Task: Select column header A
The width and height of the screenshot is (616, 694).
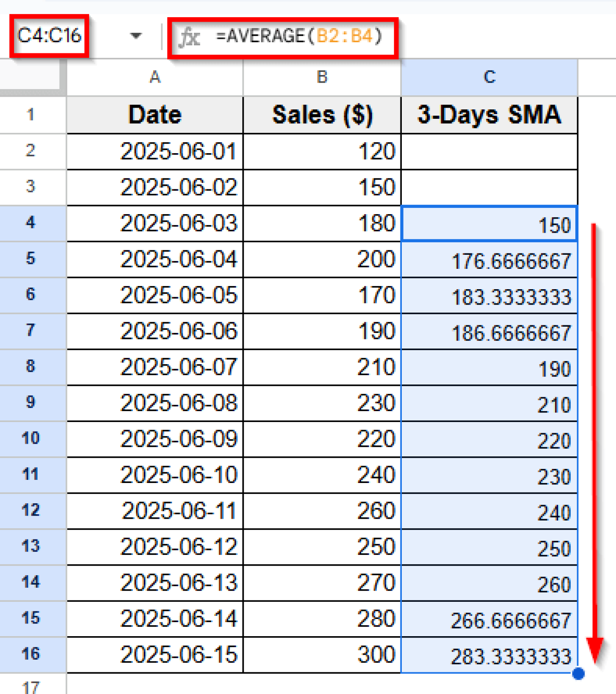Action: 155,77
